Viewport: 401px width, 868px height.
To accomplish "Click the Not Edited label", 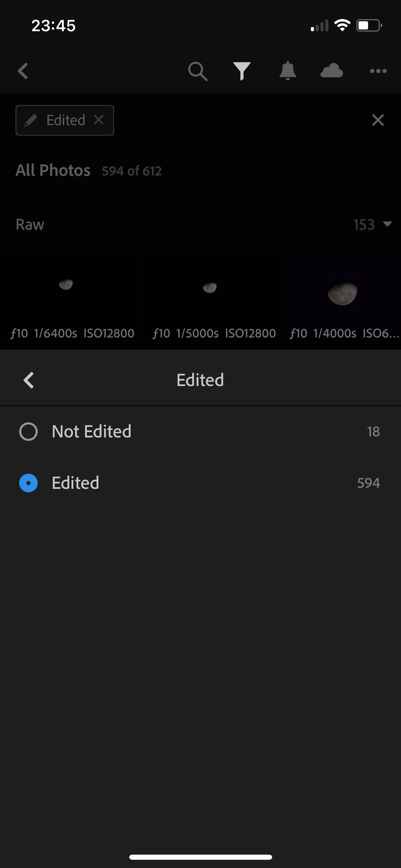I will click(x=92, y=431).
